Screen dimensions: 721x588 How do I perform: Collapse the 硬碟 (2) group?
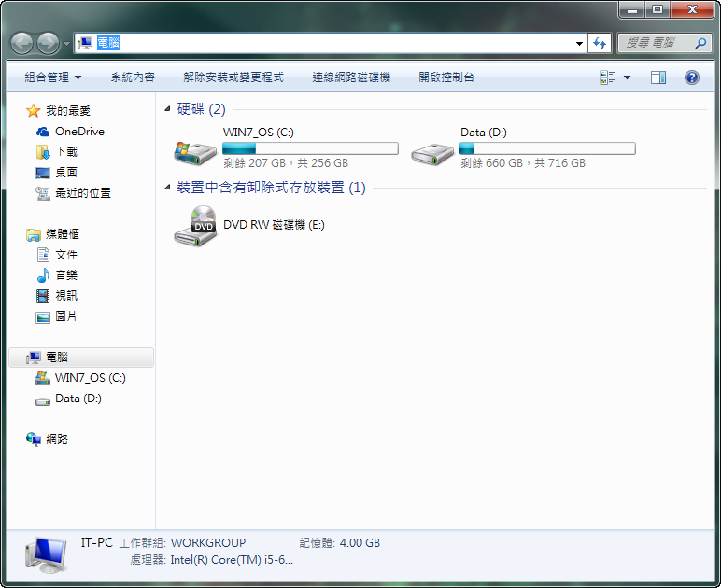point(167,109)
